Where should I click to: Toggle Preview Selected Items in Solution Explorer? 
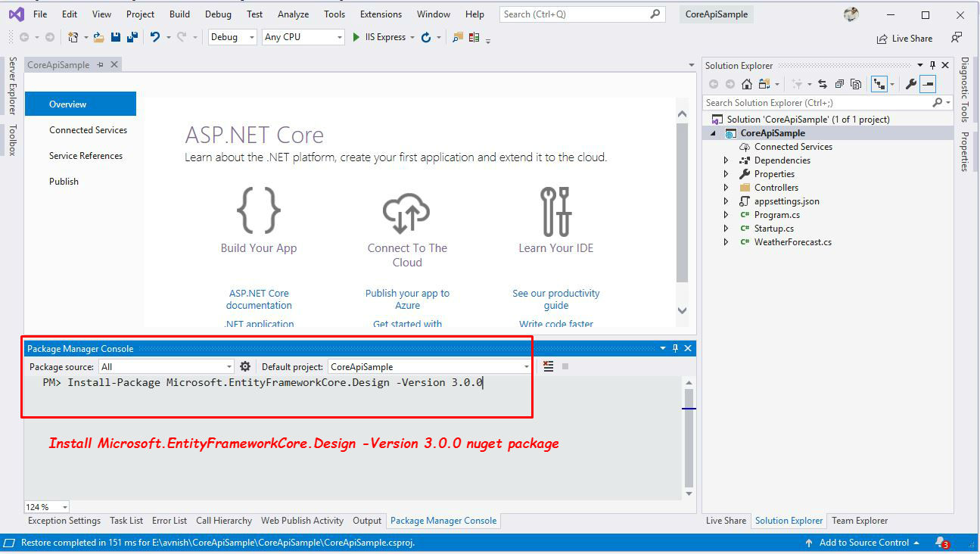tap(929, 84)
